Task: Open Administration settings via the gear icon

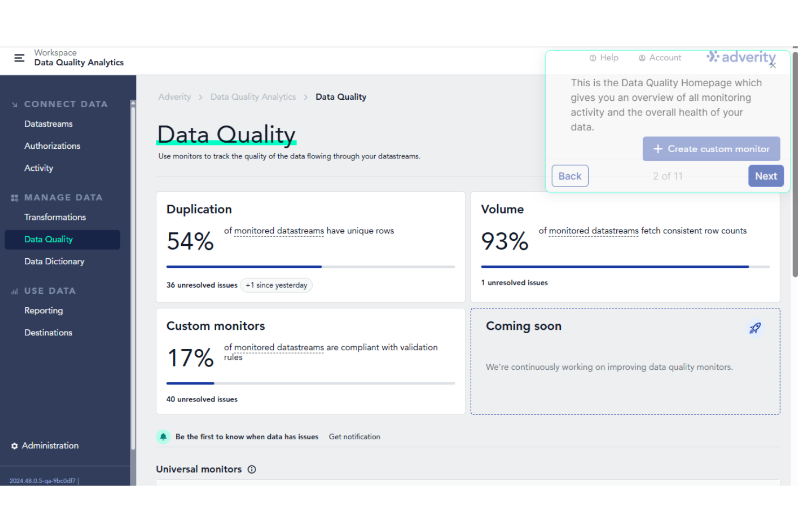Action: [x=14, y=446]
